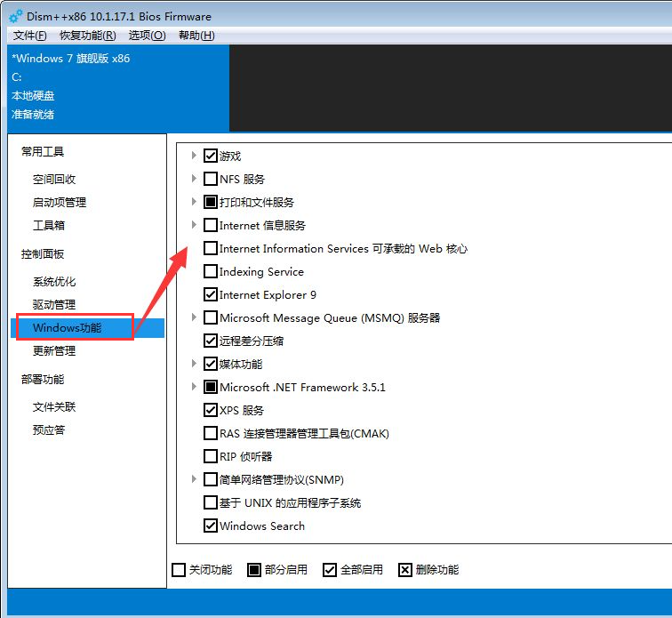Uncheck the Windows Search checkbox
The width and height of the screenshot is (672, 618).
[x=211, y=526]
